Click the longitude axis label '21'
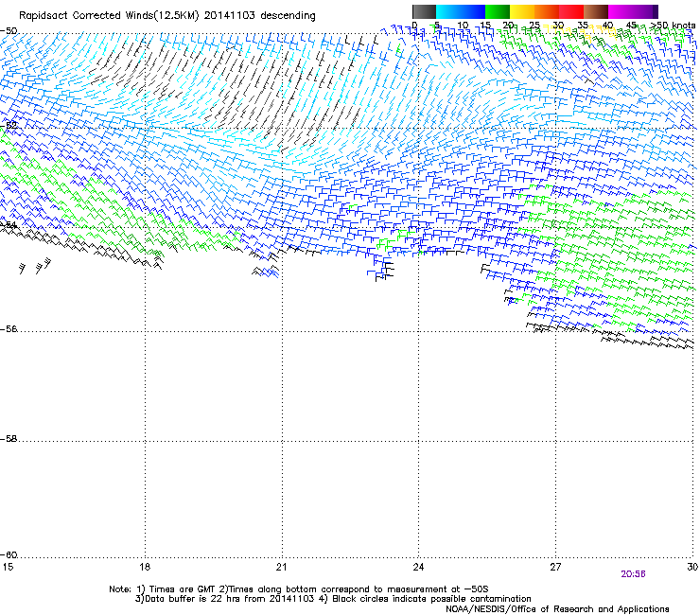This screenshot has width=700, height=615. (x=281, y=567)
